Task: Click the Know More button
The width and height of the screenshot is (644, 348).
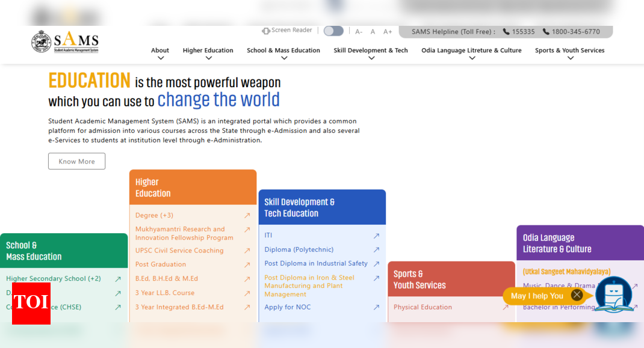Action: tap(77, 161)
